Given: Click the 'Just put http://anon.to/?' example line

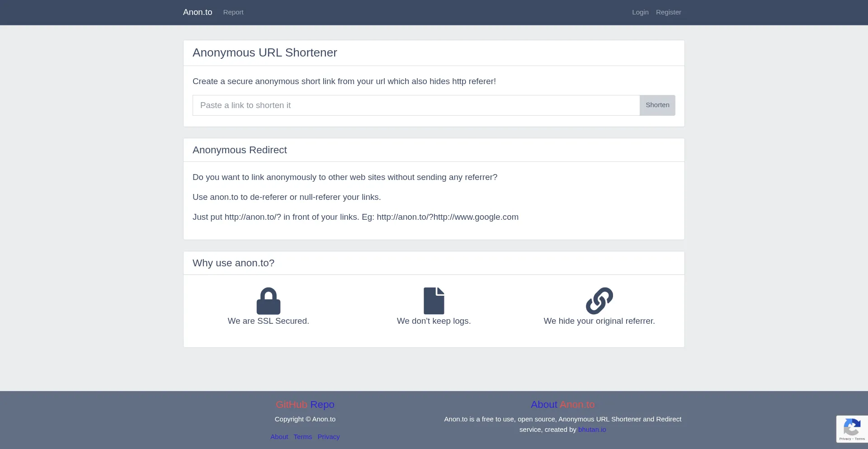Looking at the screenshot, I should (355, 217).
